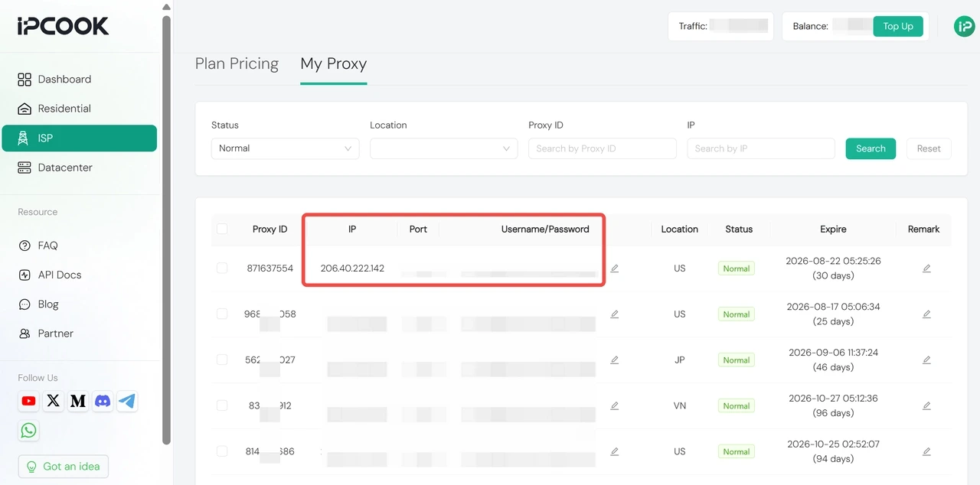This screenshot has width=980, height=485.
Task: Click the Reset button
Action: (x=929, y=148)
